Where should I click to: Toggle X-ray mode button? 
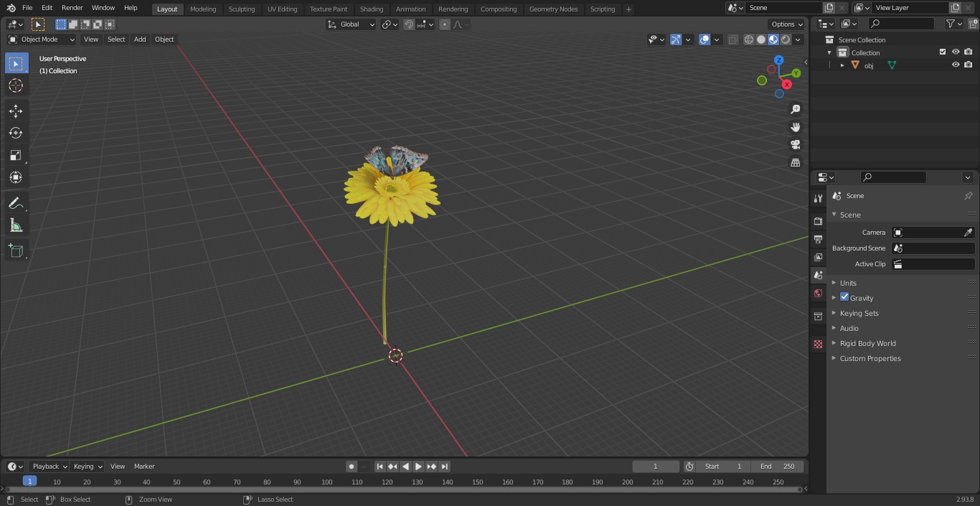point(732,39)
